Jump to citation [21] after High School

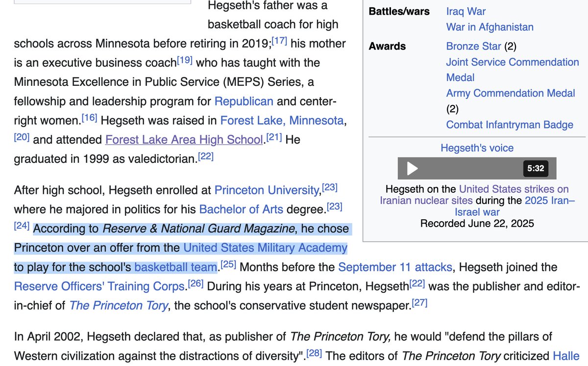point(274,138)
